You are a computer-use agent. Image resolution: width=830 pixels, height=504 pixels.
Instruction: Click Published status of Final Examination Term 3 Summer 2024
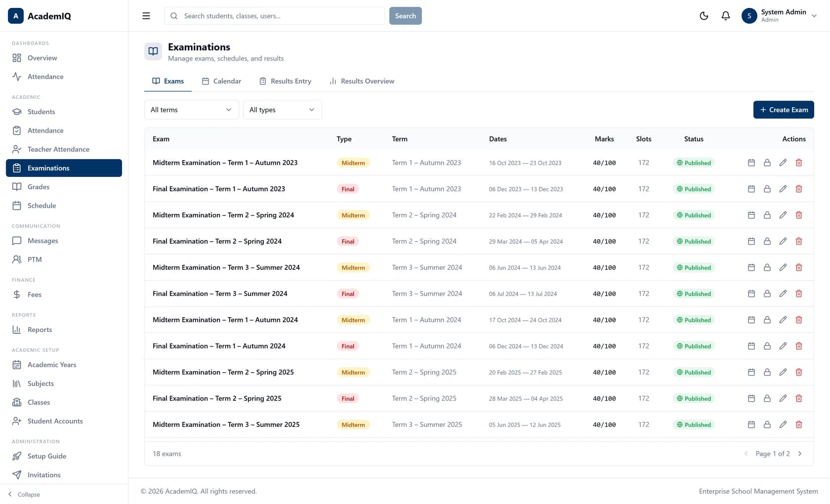click(x=694, y=294)
